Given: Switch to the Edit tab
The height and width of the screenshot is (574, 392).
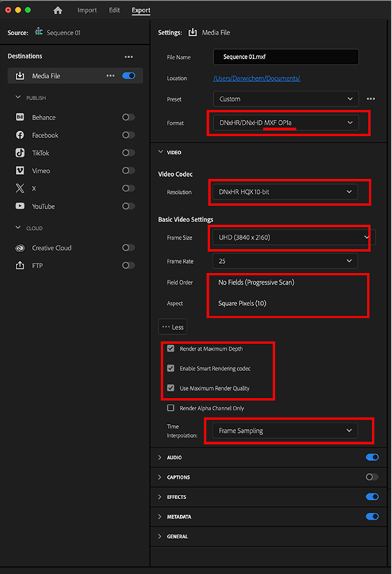Looking at the screenshot, I should click(115, 10).
